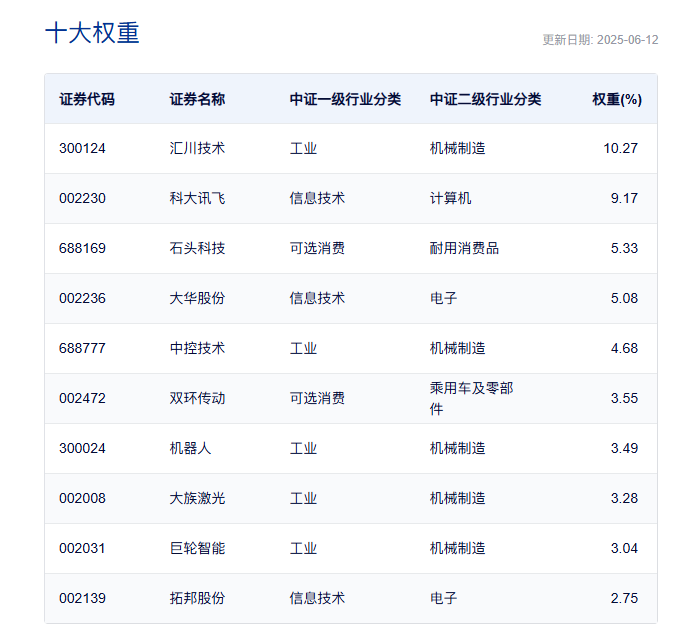Viewport: 699px width, 631px height.
Task: Click 耐用消费品 industry cell
Action: point(464,248)
